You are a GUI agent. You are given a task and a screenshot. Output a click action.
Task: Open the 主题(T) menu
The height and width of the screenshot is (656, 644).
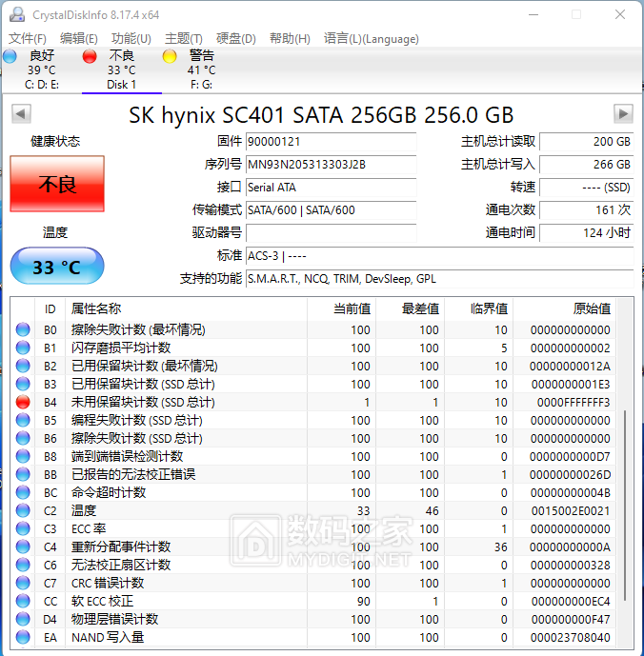pyautogui.click(x=184, y=39)
